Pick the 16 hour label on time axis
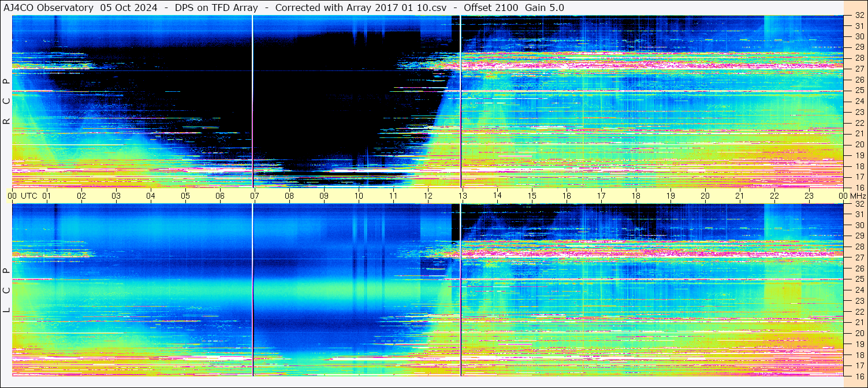This screenshot has height=388, width=868. [567, 196]
